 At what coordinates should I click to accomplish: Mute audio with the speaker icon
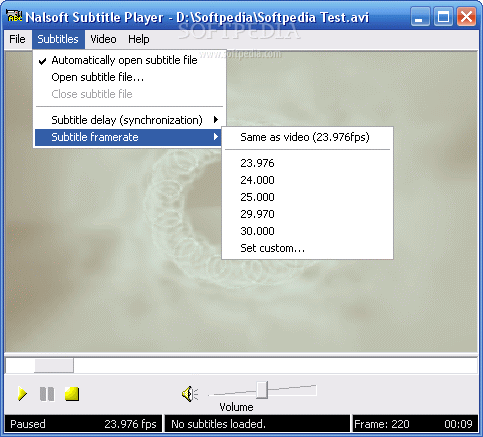190,394
